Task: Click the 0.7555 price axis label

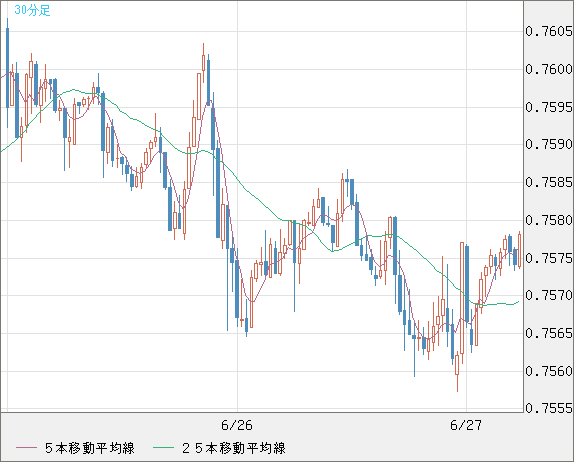Action: [548, 408]
